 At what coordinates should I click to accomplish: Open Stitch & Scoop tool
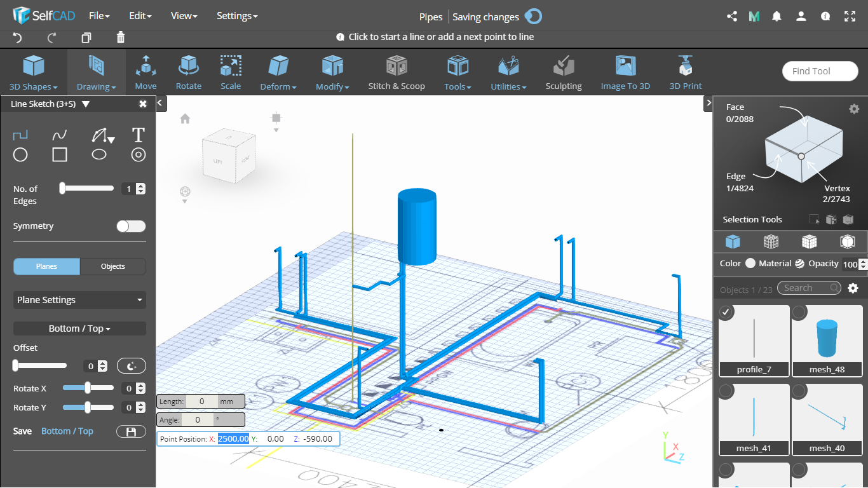tap(397, 72)
